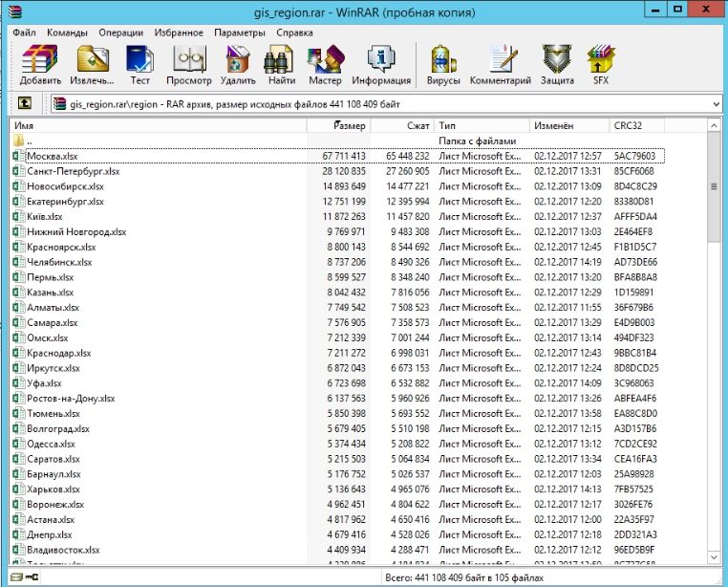Click the Excel icon of Астана.xlsx
Viewport: 728px width, 587px height.
pyautogui.click(x=18, y=520)
